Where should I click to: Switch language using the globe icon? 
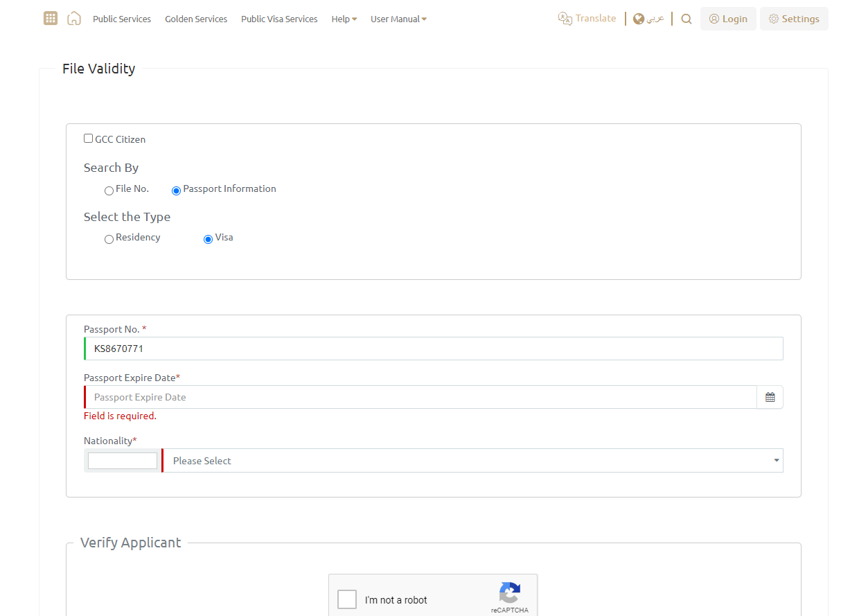639,19
